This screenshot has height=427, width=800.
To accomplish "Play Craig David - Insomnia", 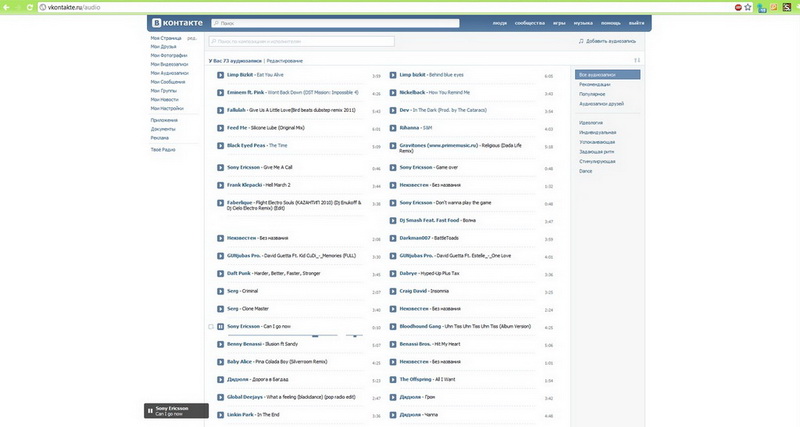I will tap(393, 291).
